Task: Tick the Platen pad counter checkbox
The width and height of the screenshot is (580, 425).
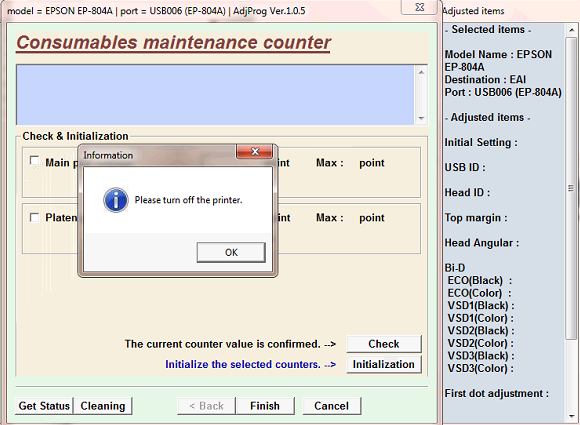Action: [x=34, y=217]
